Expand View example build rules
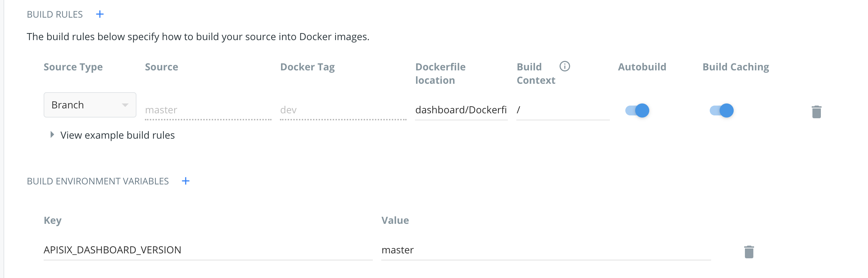 click(x=117, y=135)
